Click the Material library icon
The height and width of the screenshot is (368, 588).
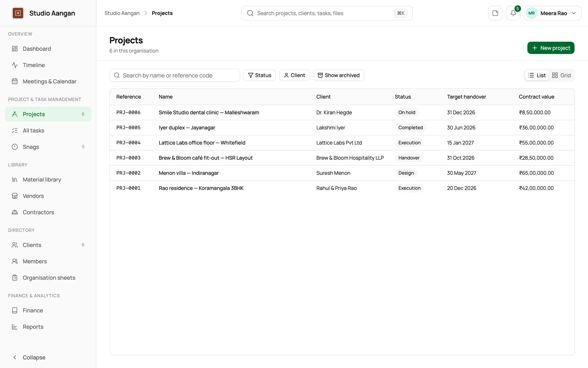click(x=15, y=179)
